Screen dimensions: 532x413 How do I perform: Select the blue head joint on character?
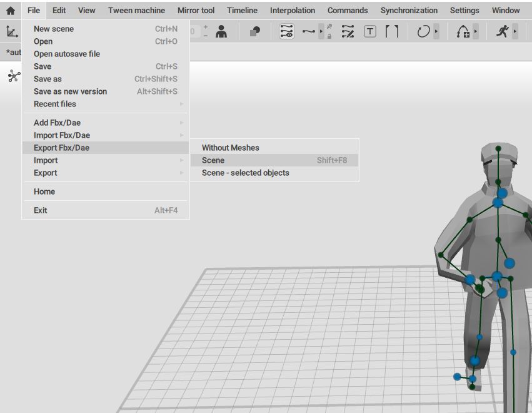tap(502, 193)
